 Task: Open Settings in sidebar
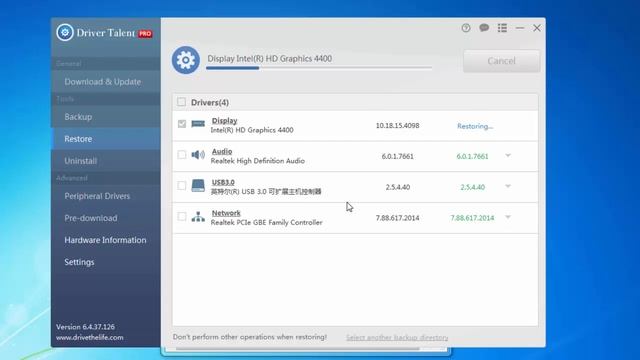tap(106, 262)
